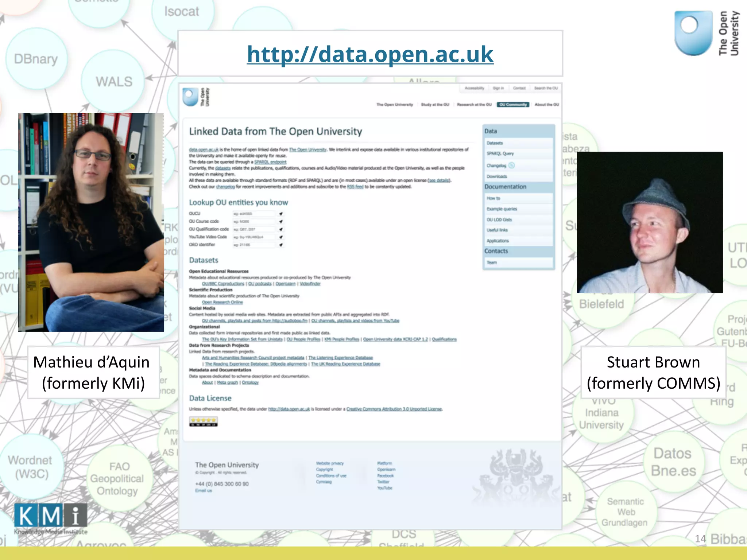Select the 'Data License' heading
This screenshot has height=560, width=747.
coord(210,398)
